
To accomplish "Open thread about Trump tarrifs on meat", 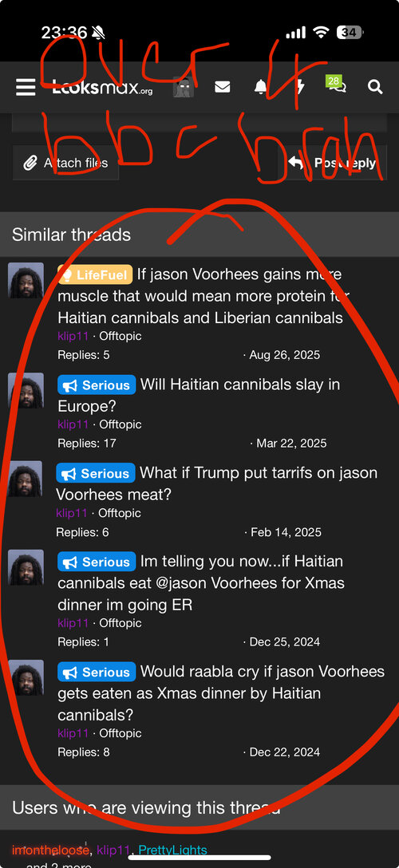I will (217, 483).
